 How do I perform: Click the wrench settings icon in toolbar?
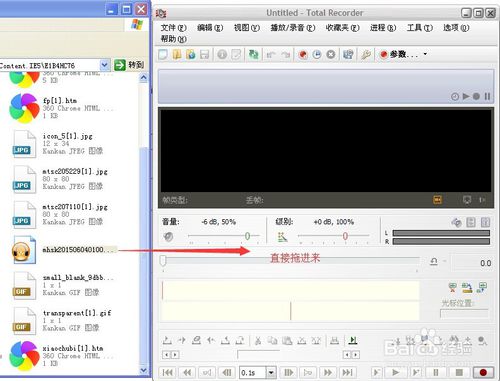coord(366,54)
